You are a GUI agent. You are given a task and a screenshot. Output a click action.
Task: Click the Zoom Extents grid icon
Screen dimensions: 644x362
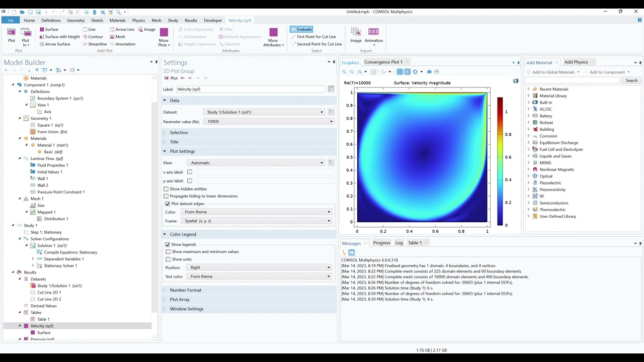pos(373,72)
